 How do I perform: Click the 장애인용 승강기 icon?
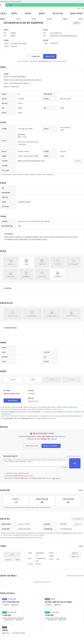[x=32, y=314]
